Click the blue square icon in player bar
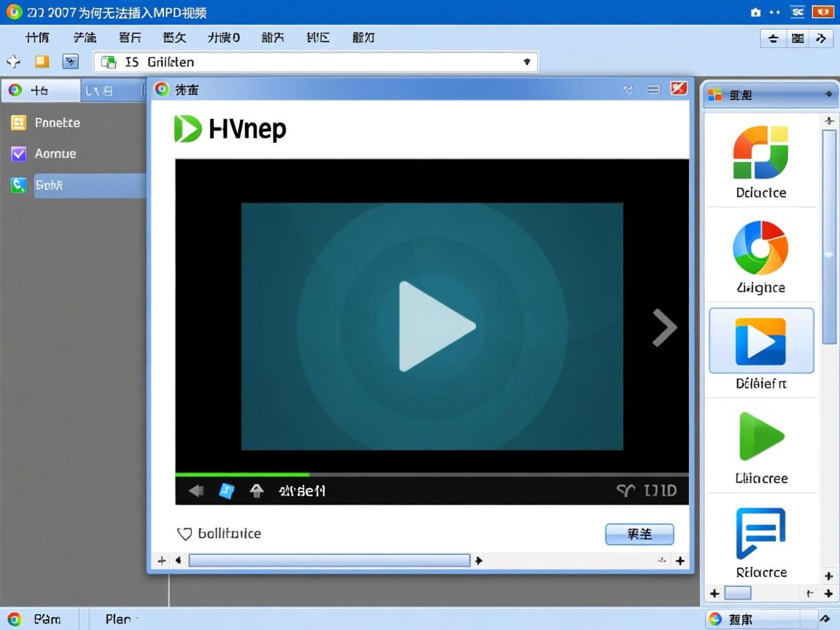This screenshot has height=630, width=840. tap(227, 491)
